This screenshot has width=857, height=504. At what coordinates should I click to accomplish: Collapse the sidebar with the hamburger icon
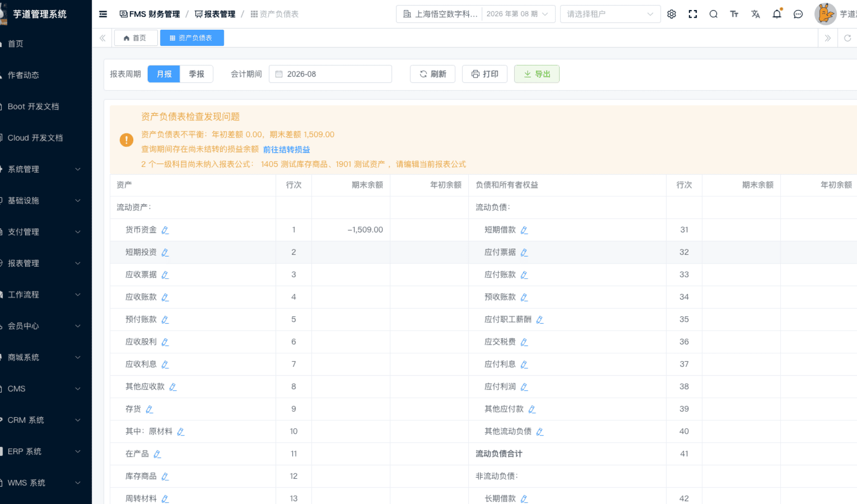(103, 14)
